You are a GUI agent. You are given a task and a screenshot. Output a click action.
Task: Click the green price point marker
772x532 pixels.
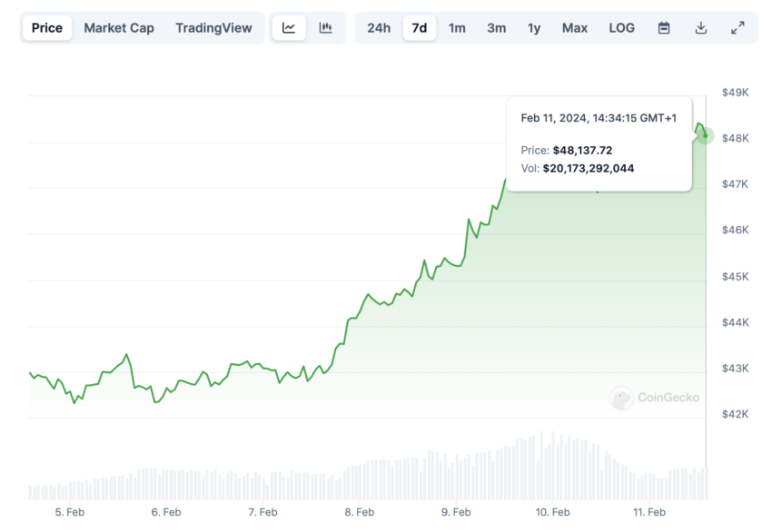pyautogui.click(x=705, y=135)
